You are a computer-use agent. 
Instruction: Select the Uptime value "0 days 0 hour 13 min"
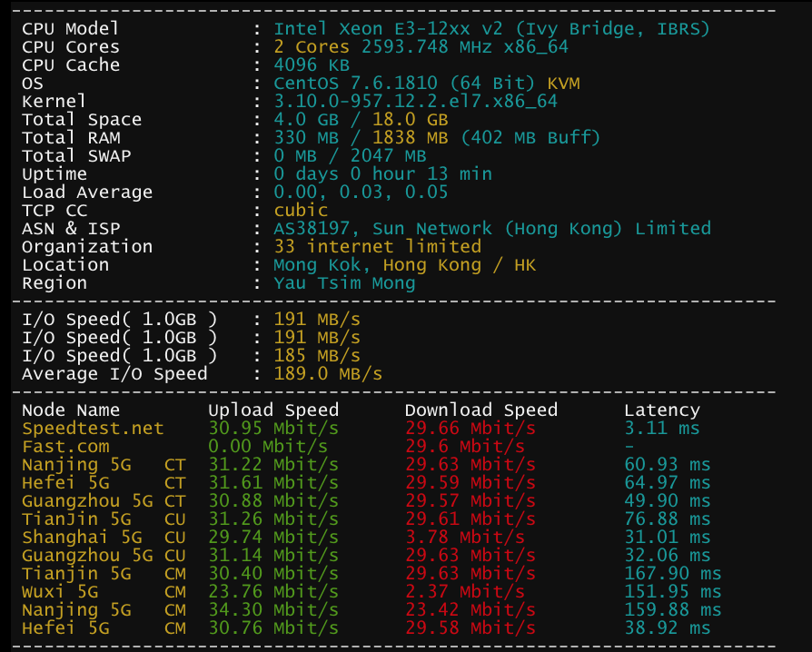coord(382,174)
